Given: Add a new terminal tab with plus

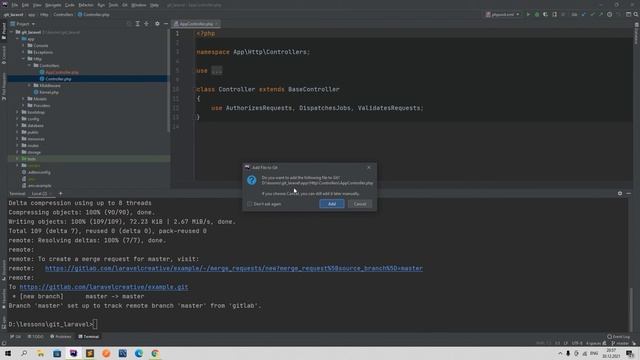Looking at the screenshot, I should 60,193.
